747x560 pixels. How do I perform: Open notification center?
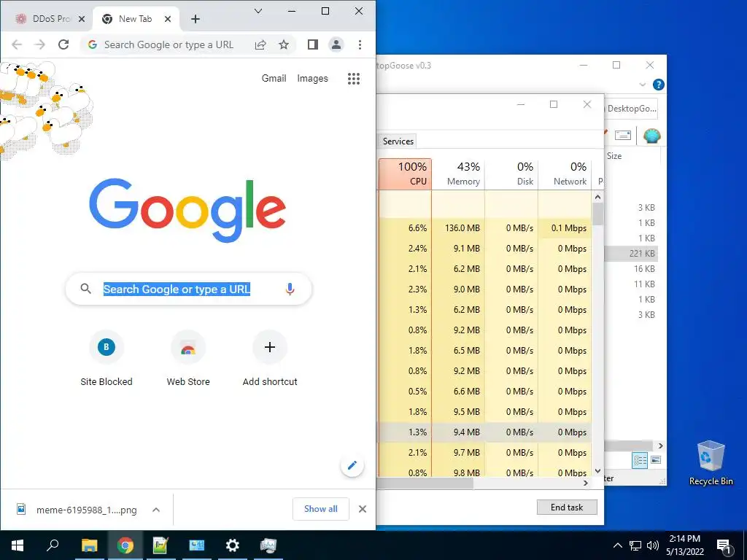pyautogui.click(x=724, y=545)
